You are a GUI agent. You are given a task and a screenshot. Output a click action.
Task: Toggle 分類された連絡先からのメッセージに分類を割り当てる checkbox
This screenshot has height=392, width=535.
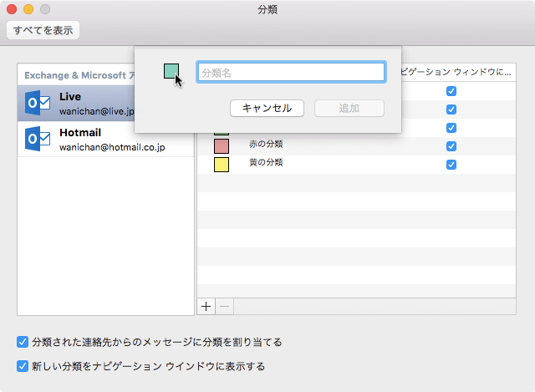click(23, 342)
